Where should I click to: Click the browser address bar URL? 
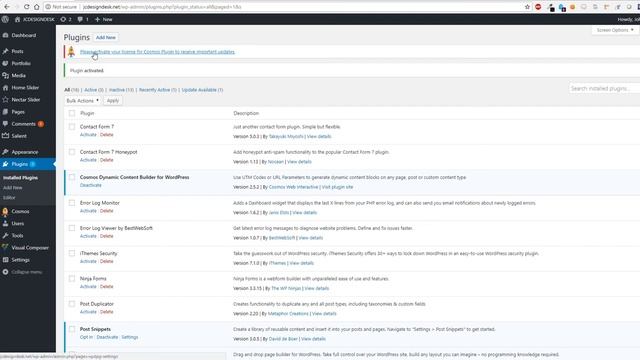click(162, 7)
